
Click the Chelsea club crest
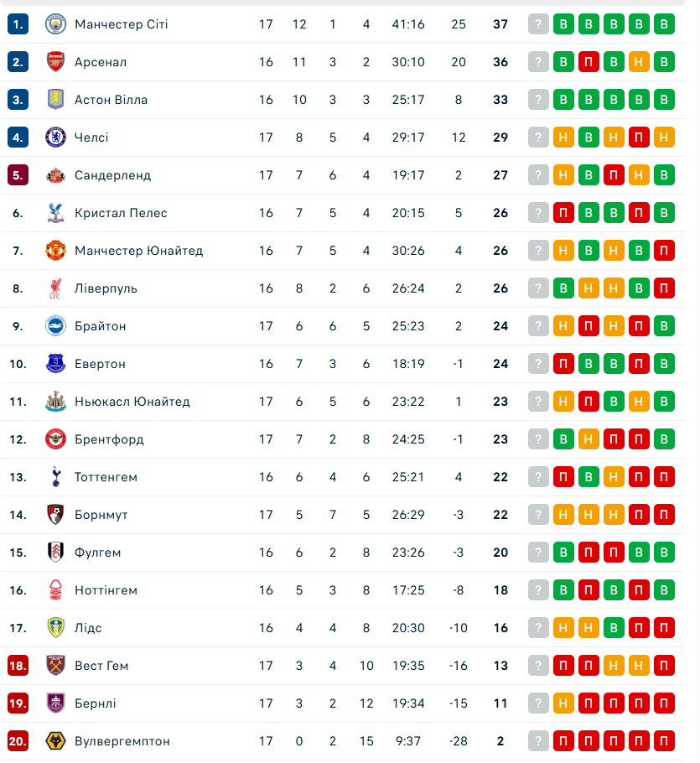click(x=55, y=138)
